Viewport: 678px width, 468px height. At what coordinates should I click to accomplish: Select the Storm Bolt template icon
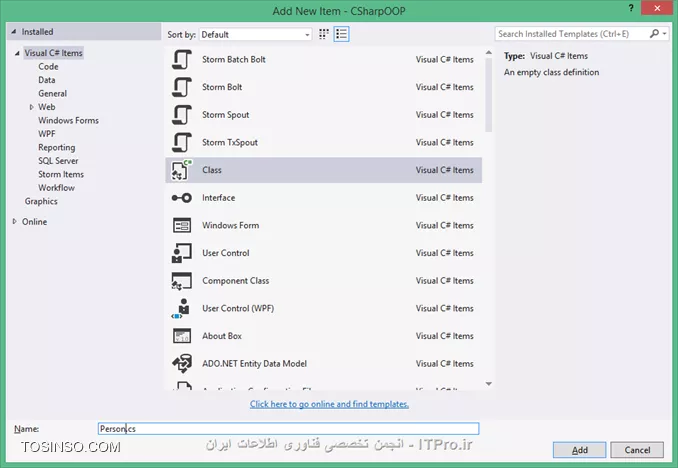click(182, 87)
